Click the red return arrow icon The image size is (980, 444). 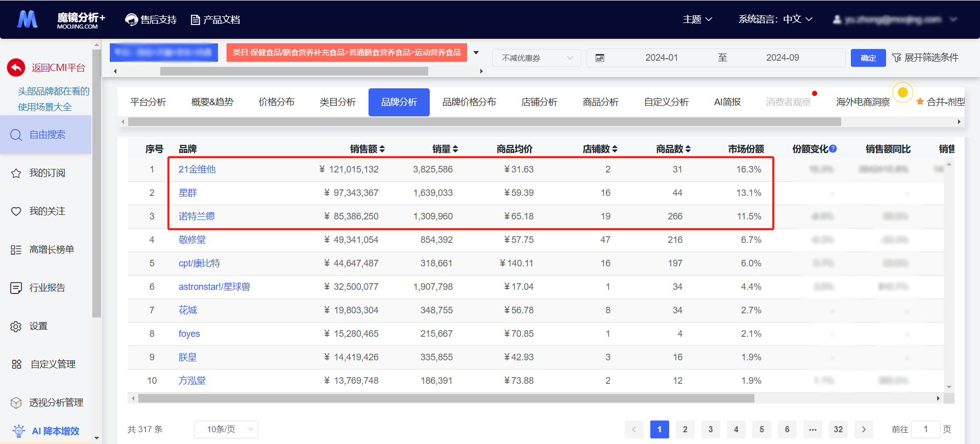coord(16,67)
